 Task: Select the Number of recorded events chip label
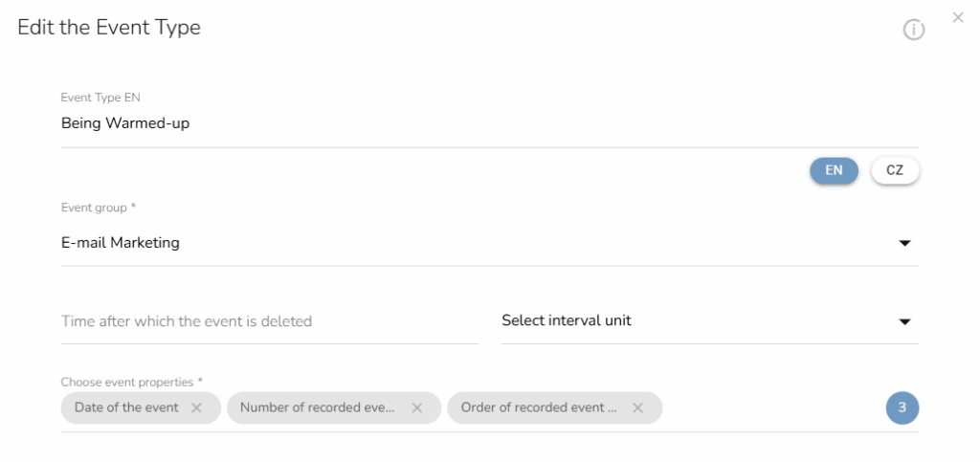point(317,407)
